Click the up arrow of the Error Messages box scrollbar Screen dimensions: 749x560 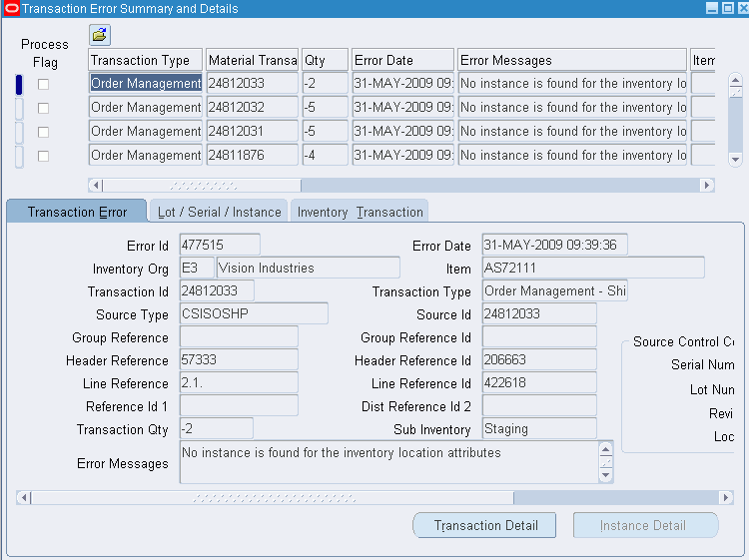pyautogui.click(x=606, y=449)
